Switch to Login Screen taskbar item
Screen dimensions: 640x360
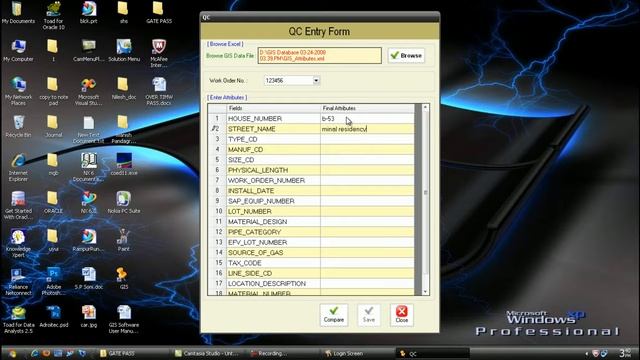click(358, 353)
